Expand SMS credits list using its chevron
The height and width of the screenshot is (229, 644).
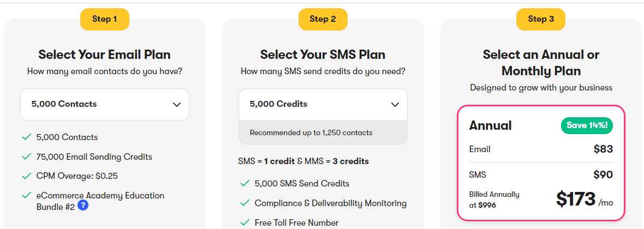tap(395, 105)
